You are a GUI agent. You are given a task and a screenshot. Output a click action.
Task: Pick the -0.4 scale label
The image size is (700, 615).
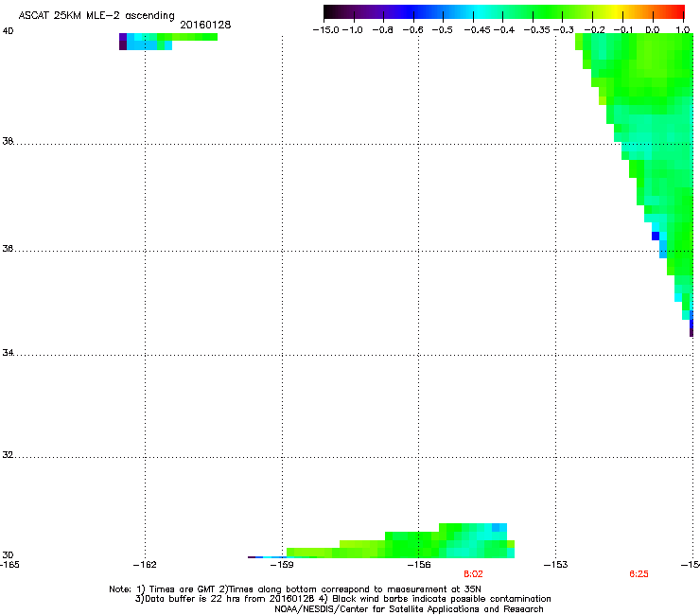pos(504,30)
